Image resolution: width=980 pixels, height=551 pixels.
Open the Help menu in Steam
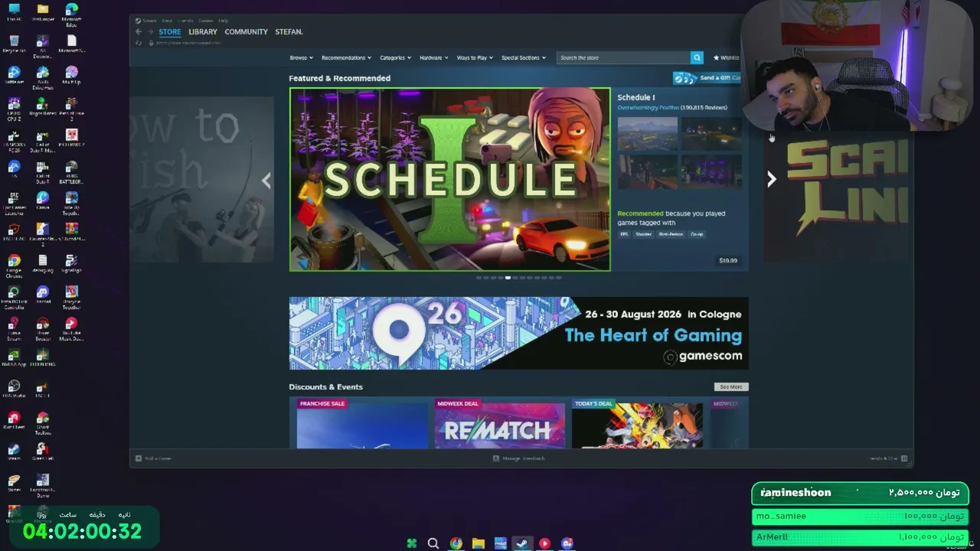pos(223,21)
